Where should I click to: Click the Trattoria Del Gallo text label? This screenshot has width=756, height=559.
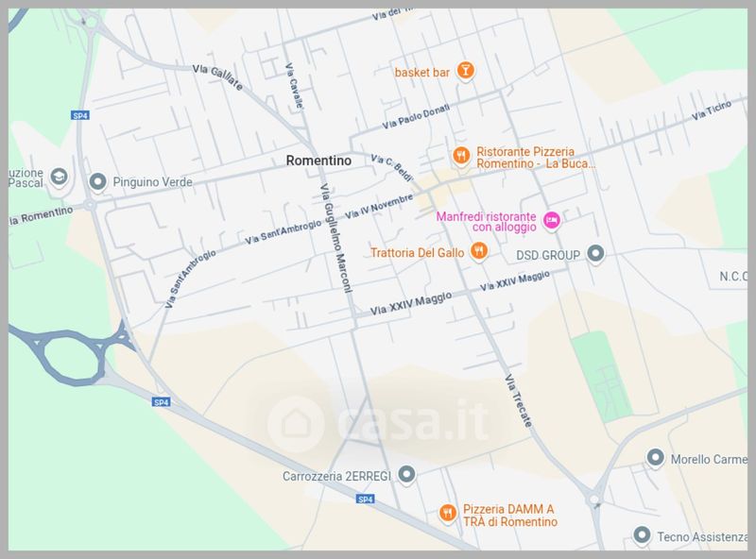pyautogui.click(x=417, y=252)
